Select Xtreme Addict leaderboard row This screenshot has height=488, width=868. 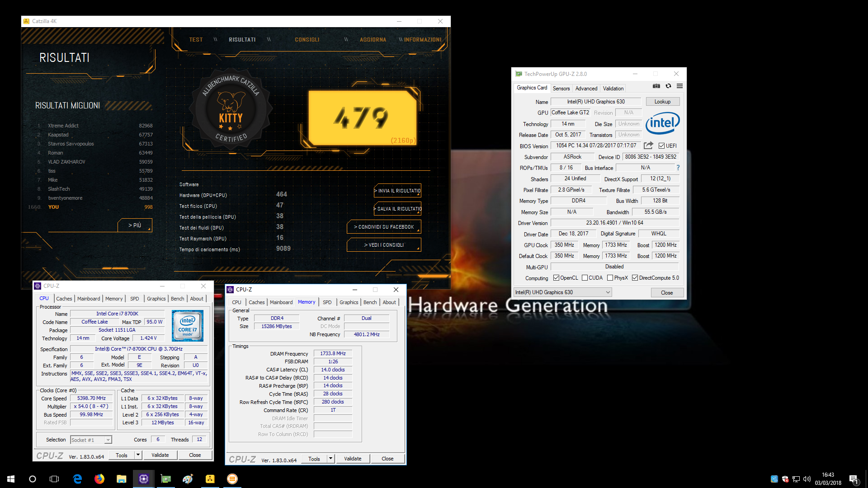pos(95,126)
